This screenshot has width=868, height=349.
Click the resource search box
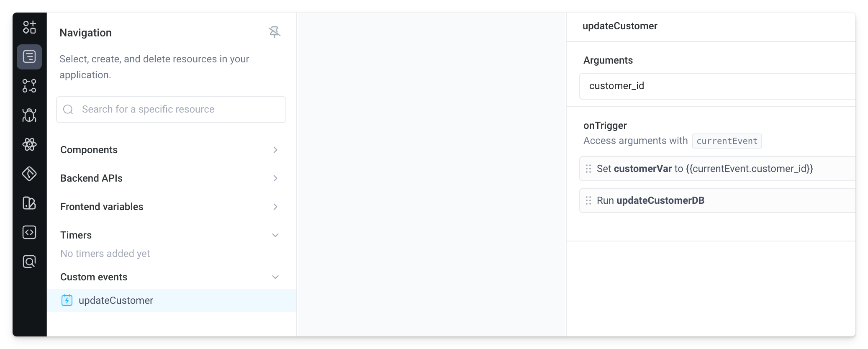tap(171, 109)
